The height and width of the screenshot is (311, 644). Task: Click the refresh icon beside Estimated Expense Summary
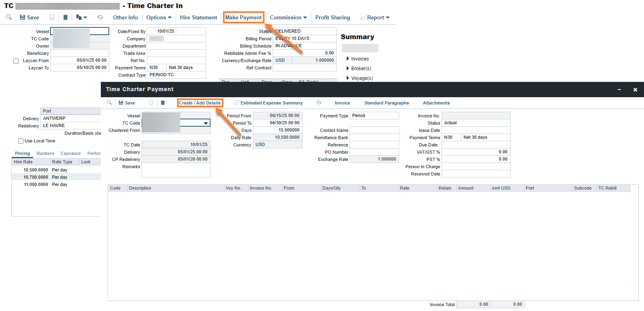click(x=319, y=103)
